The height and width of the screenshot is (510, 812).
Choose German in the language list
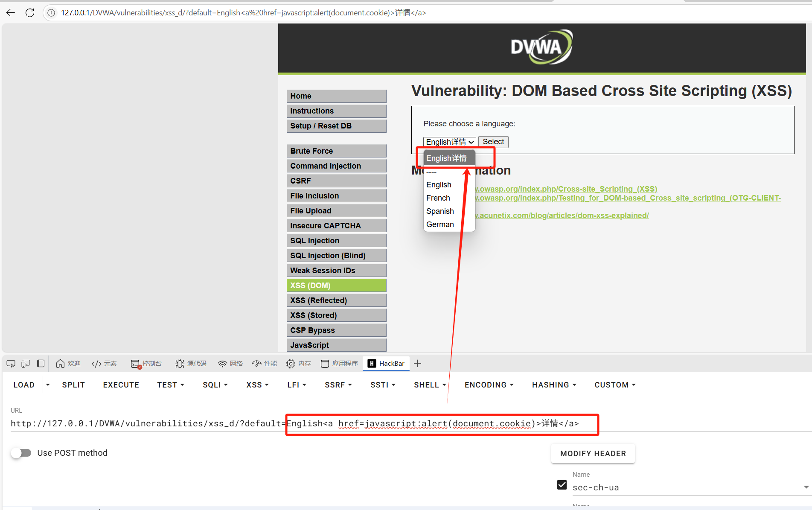[x=449, y=224]
